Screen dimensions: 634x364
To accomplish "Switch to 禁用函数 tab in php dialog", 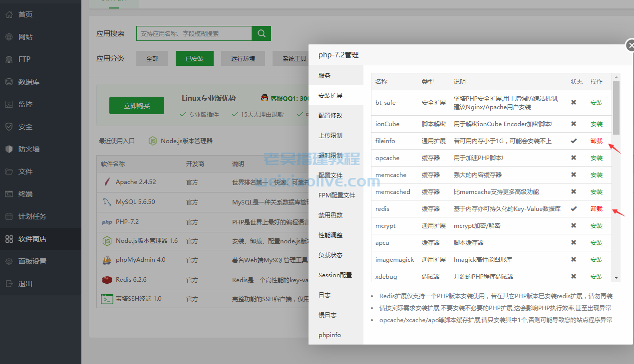I will click(x=330, y=215).
